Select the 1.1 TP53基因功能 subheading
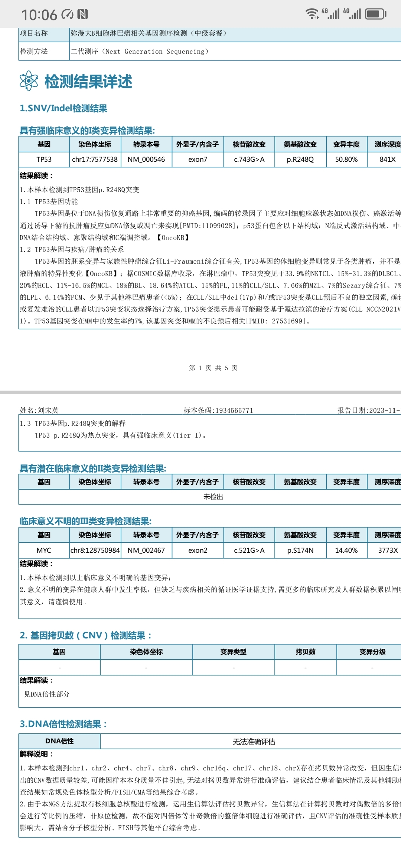The height and width of the screenshot is (868, 401). tap(49, 201)
